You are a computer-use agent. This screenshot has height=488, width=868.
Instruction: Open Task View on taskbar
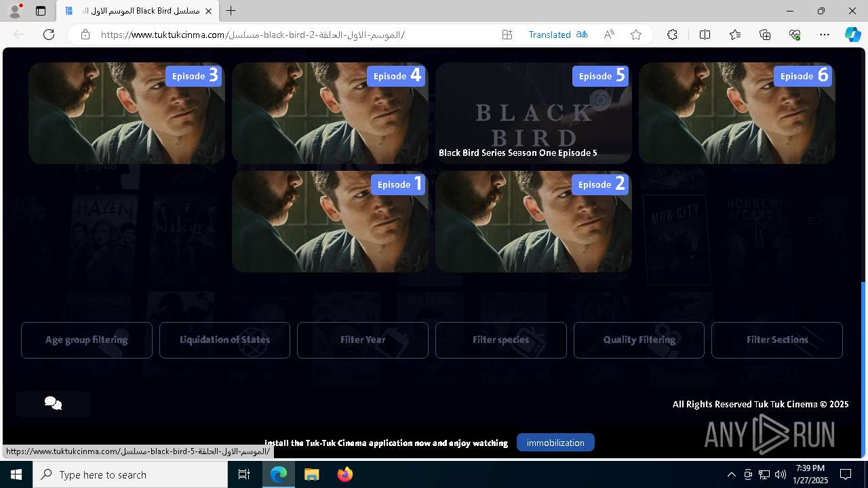pyautogui.click(x=244, y=474)
